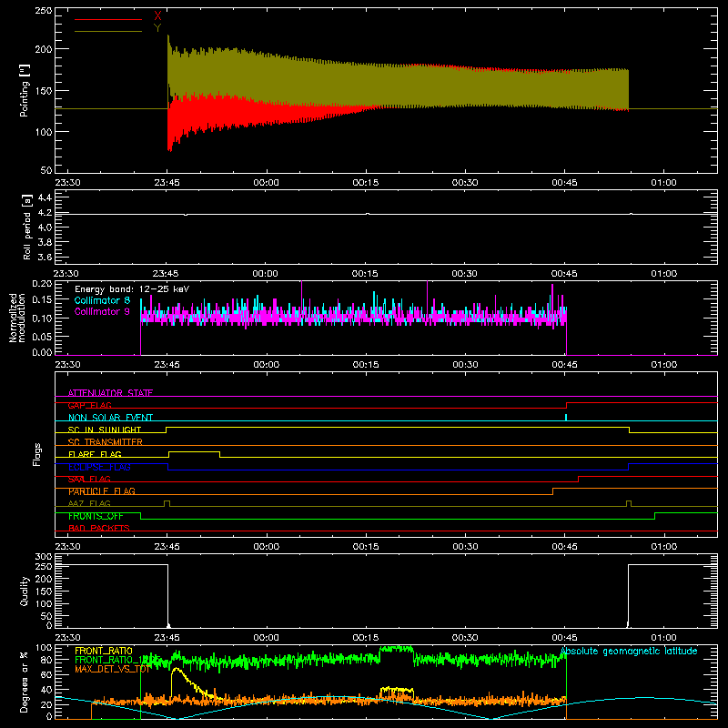Click the 00:15 label under Flags plot
Screen dimensions: 728x728
366,547
